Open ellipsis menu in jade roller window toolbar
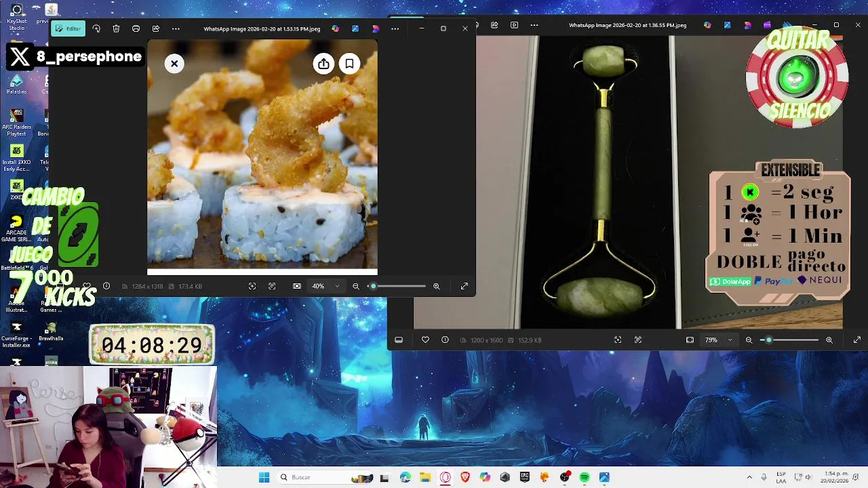This screenshot has width=868, height=488. (x=534, y=25)
